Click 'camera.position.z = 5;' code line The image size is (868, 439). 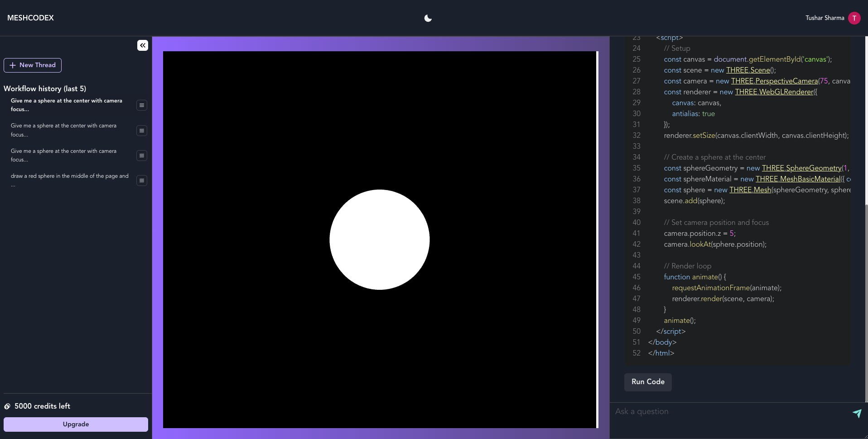pos(700,234)
